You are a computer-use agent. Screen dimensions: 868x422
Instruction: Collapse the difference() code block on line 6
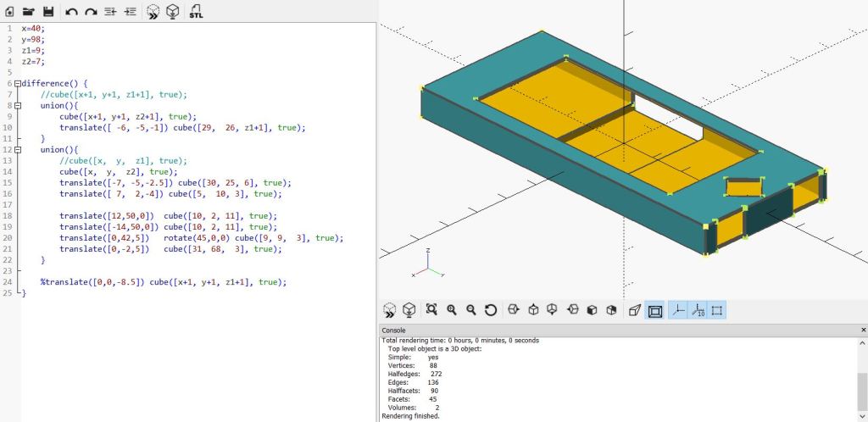(x=18, y=84)
